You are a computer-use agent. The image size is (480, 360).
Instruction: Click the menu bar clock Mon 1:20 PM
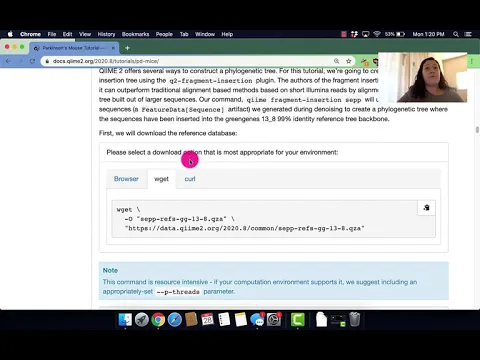tap(428, 34)
